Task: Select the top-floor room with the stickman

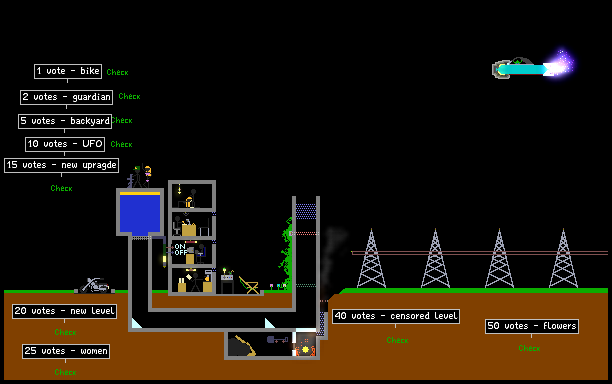Action: click(192, 196)
